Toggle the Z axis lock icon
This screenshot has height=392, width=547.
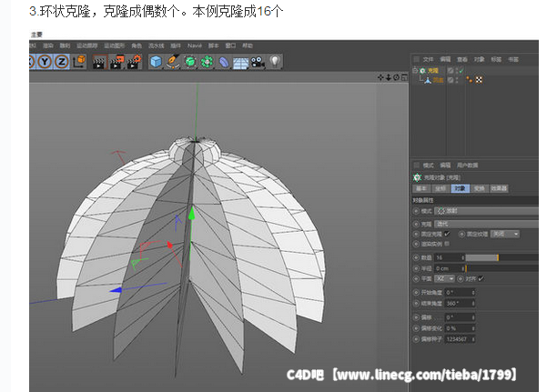tap(62, 62)
